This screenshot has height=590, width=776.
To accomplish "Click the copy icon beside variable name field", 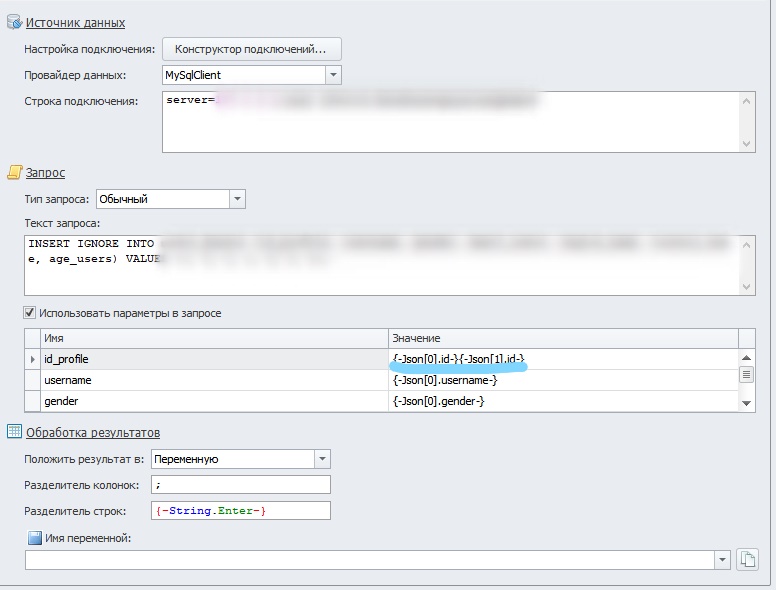I will click(747, 560).
